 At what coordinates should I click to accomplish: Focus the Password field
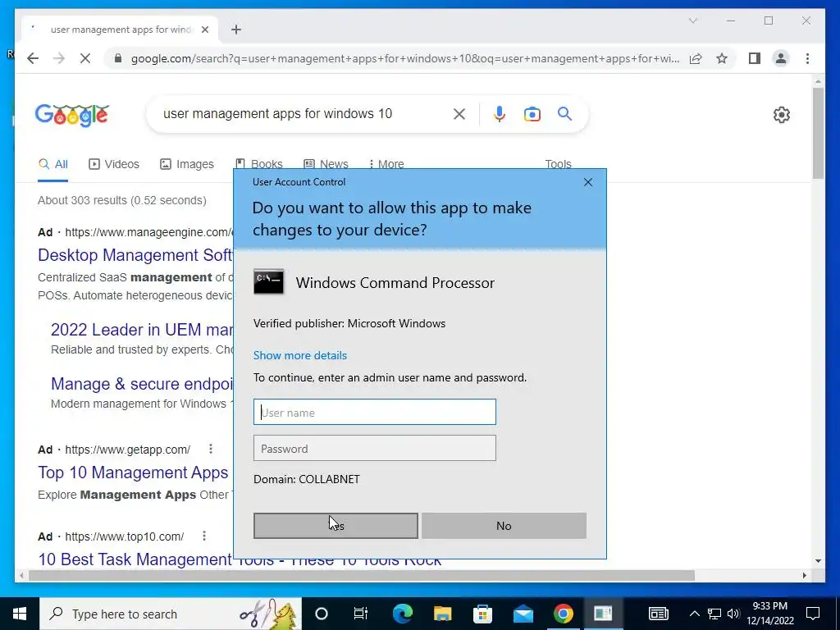tap(374, 448)
